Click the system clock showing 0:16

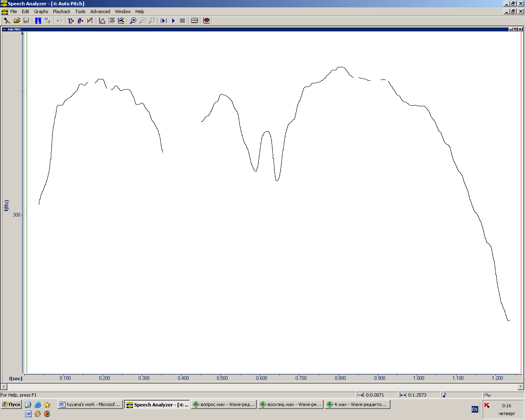(507, 406)
